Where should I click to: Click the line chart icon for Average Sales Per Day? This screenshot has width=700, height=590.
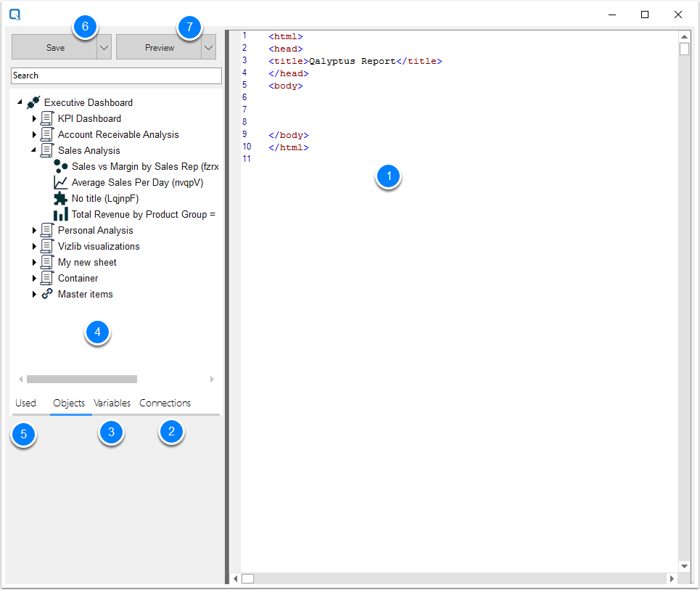coord(61,182)
